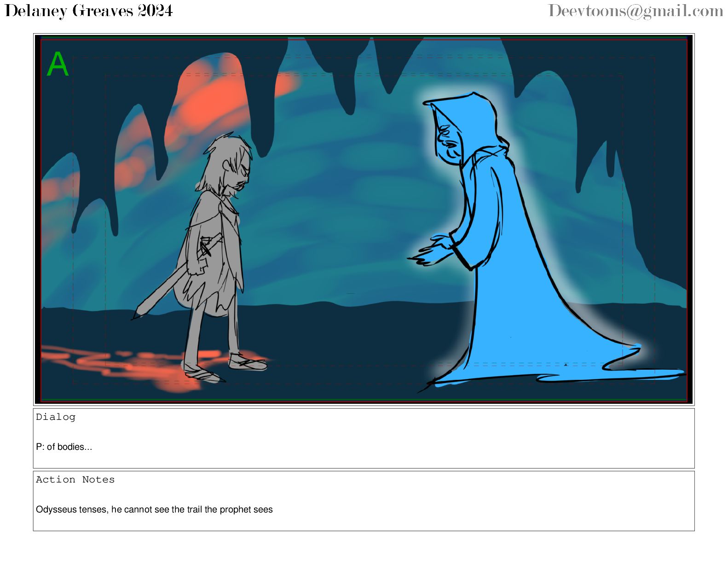Viewport: 728px width, 564px height.
Task: Click the green panel letter A
Action: [x=58, y=64]
